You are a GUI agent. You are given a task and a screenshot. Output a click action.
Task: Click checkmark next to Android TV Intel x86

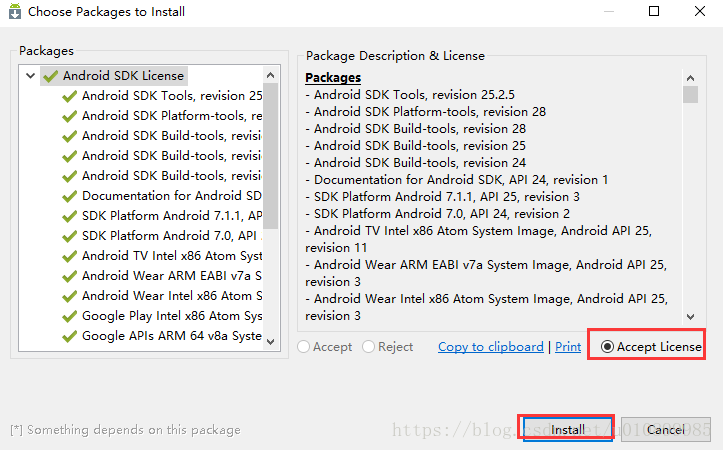pyautogui.click(x=69, y=256)
